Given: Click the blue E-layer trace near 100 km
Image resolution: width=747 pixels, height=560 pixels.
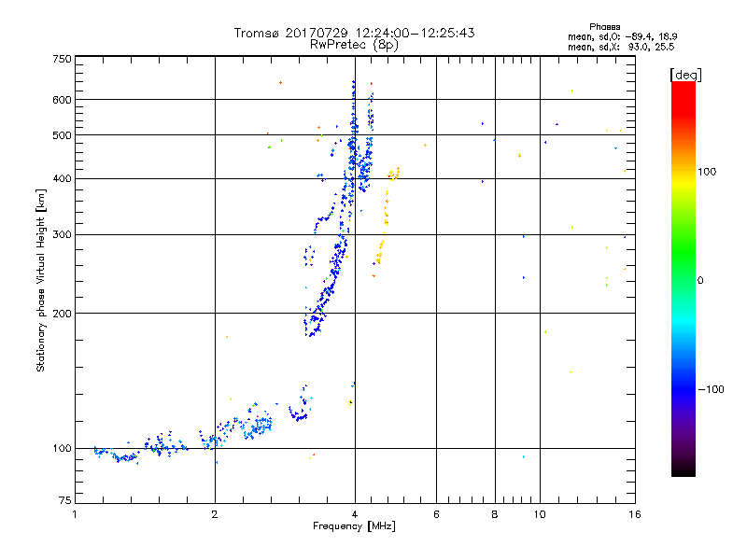Looking at the screenshot, I should click(143, 450).
